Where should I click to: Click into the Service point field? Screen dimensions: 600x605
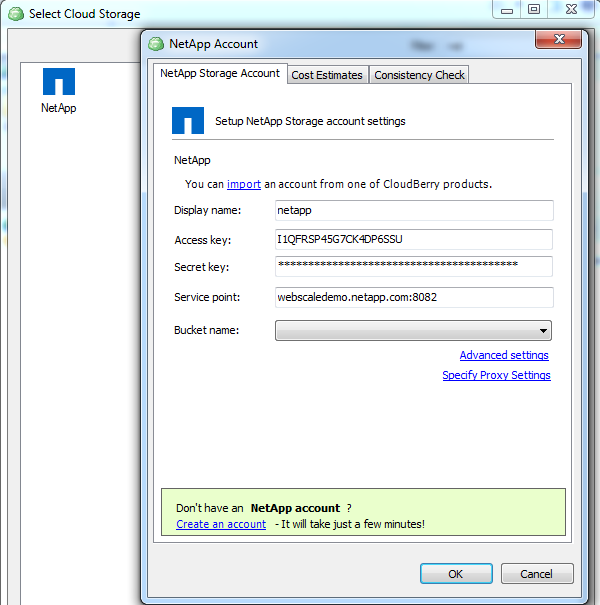[x=414, y=297]
